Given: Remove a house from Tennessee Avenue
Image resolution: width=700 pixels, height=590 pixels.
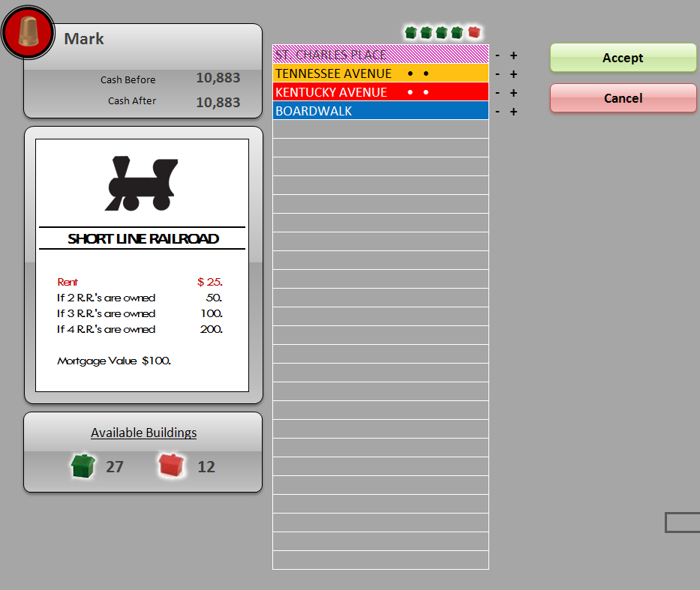Looking at the screenshot, I should pos(497,74).
